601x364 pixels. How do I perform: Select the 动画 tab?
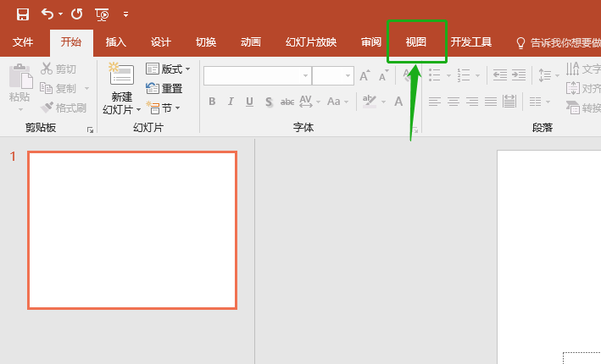(251, 41)
